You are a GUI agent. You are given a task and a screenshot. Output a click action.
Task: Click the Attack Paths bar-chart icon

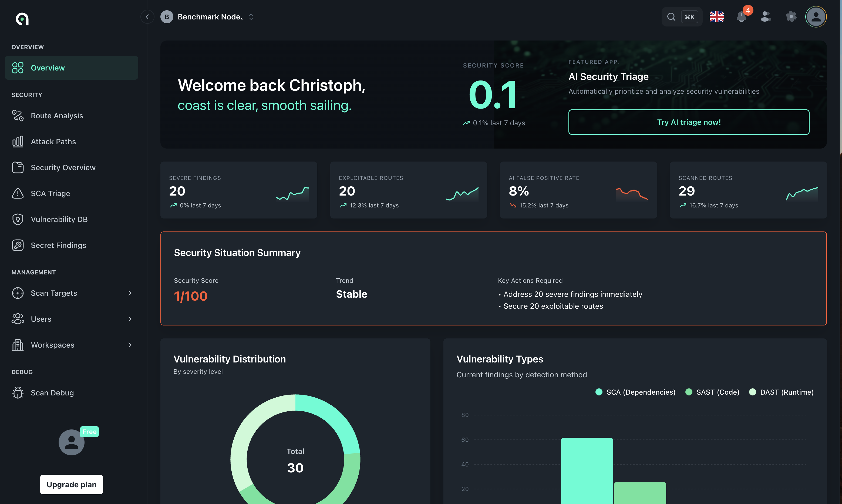coord(18,142)
